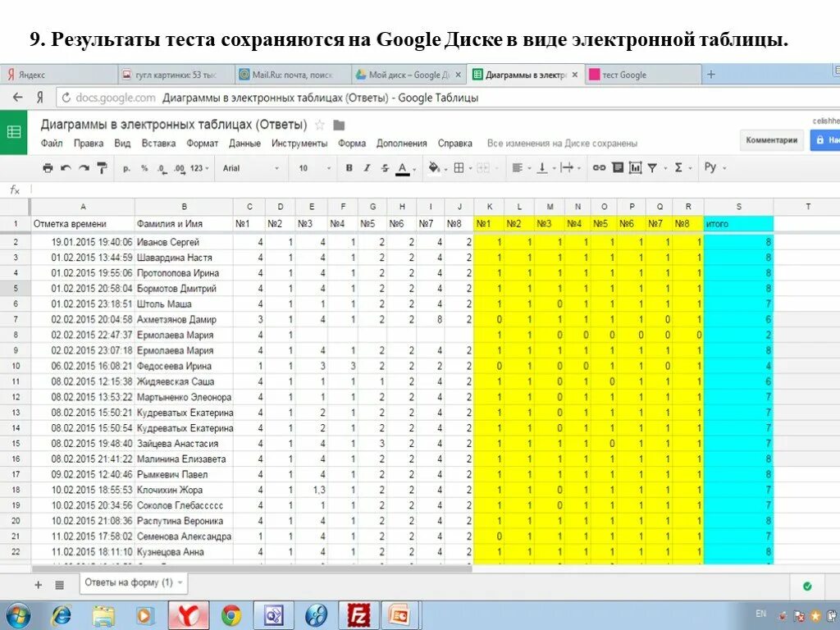Open the Инструменты menu
Screen dimensions: 840x630
tap(299, 143)
